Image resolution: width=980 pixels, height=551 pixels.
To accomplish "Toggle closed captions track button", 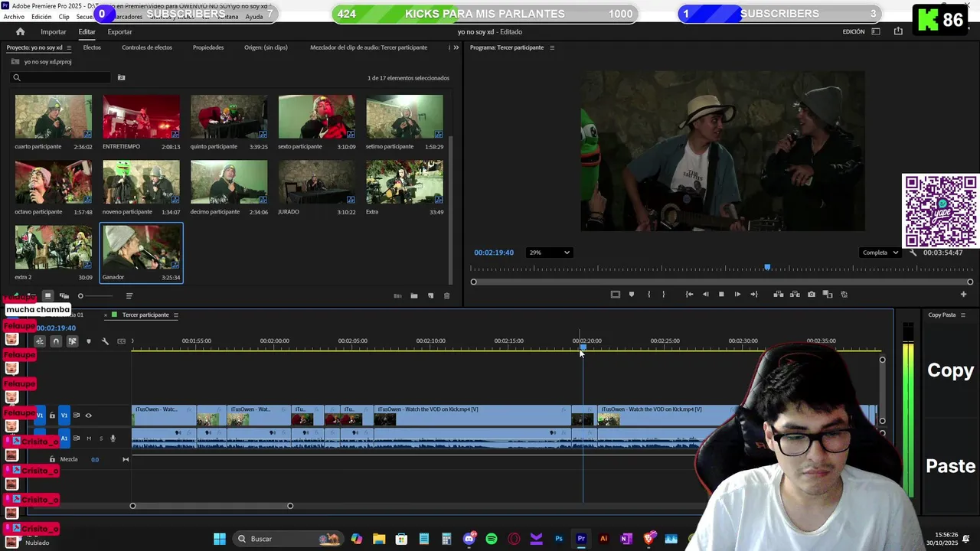I will (121, 341).
